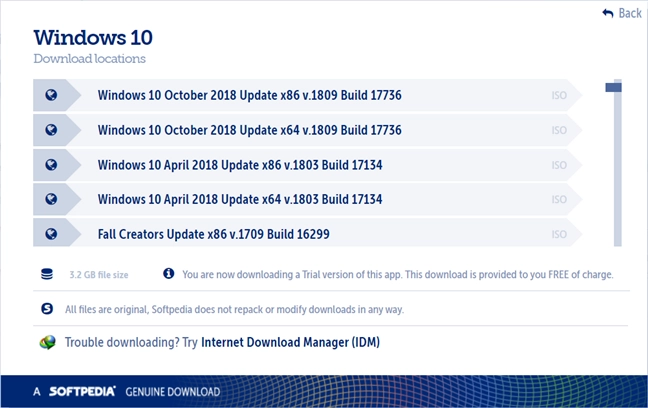Viewport: 648px width, 408px height.
Task: Download Windows 10 October 2018 Update x86 Build 17736
Action: pos(307,95)
